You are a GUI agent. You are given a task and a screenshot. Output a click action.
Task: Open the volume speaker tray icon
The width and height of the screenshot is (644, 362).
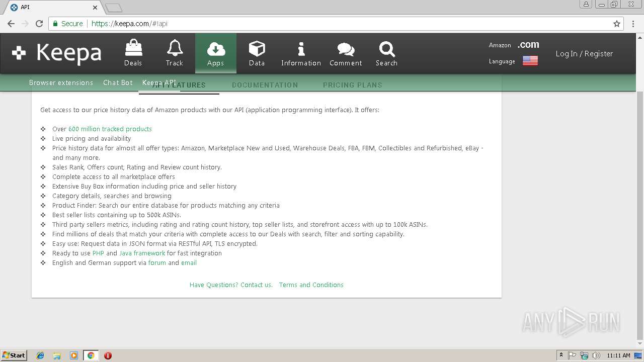click(x=596, y=355)
